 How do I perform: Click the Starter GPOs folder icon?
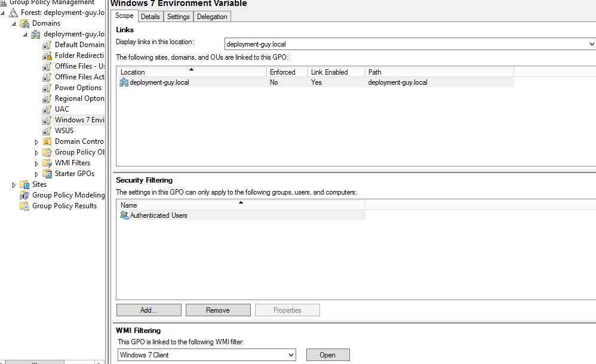point(47,174)
